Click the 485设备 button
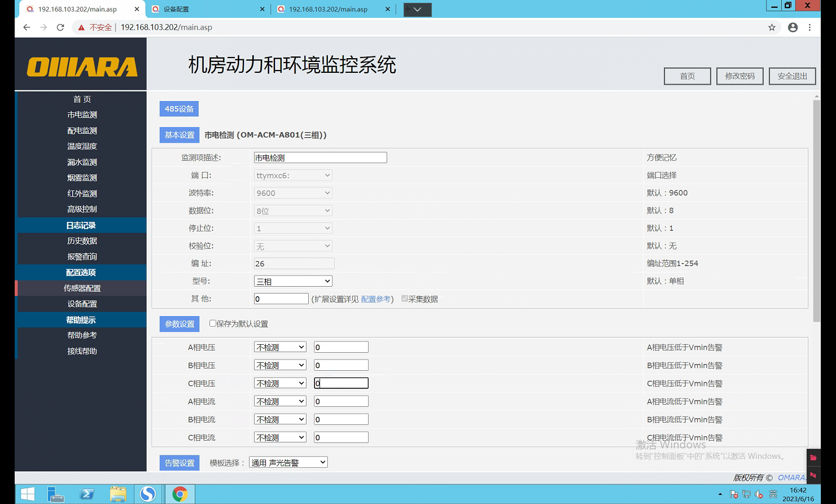Screen dimensions: 836x504 (x=179, y=108)
